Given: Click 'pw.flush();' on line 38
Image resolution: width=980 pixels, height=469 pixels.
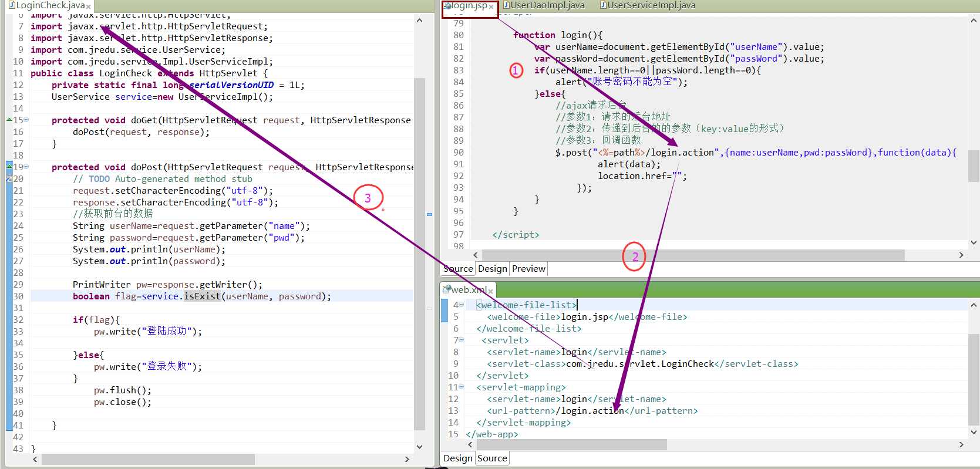Looking at the screenshot, I should pos(123,390).
